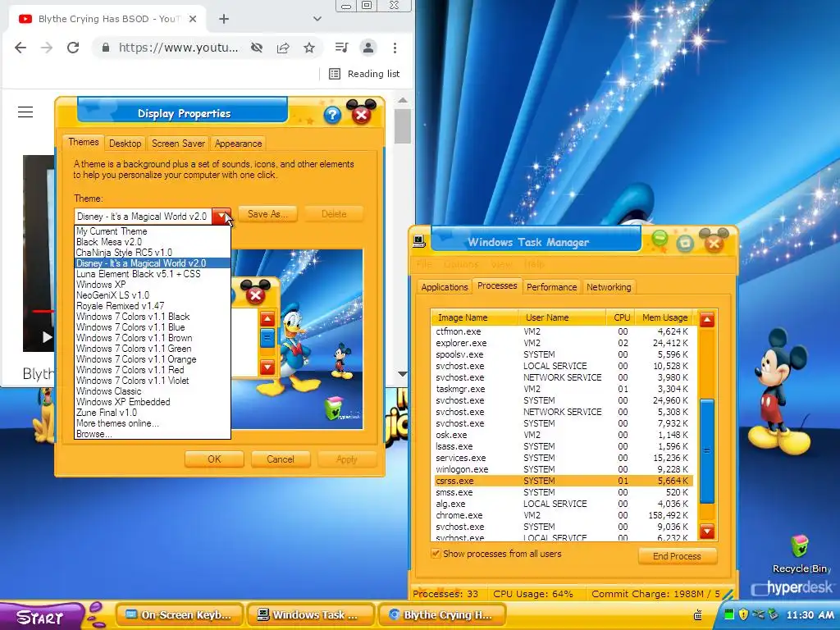840x630 pixels.
Task: Click YouTube video progress bar
Action: 43,311
